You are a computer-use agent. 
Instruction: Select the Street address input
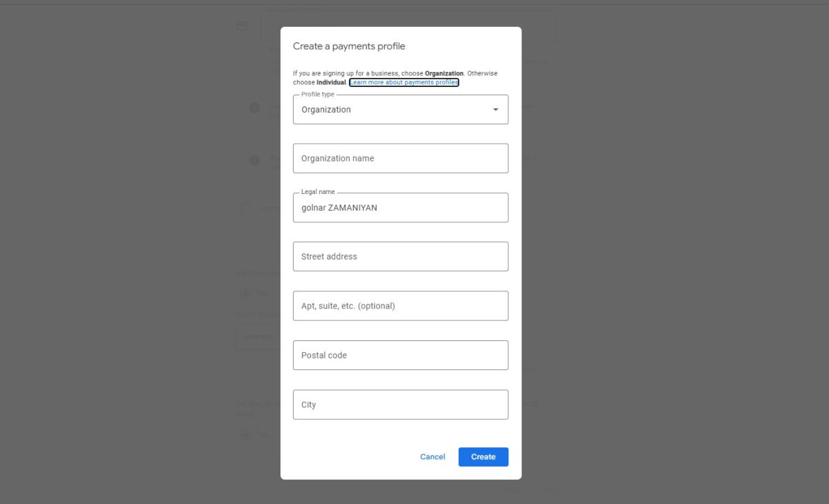[401, 257]
